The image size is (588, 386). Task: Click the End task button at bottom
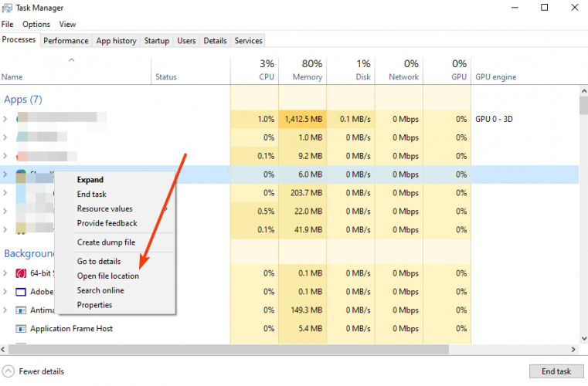556,371
